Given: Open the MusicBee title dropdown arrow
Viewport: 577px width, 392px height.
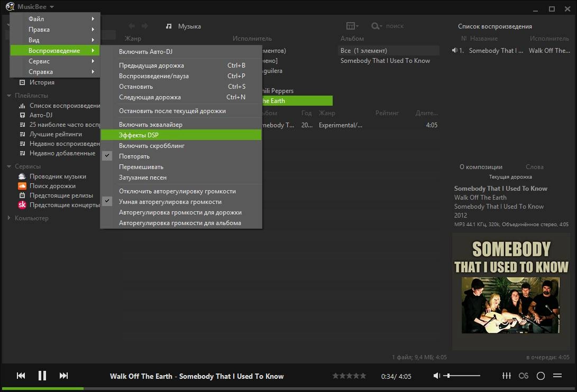Looking at the screenshot, I should (x=51, y=7).
